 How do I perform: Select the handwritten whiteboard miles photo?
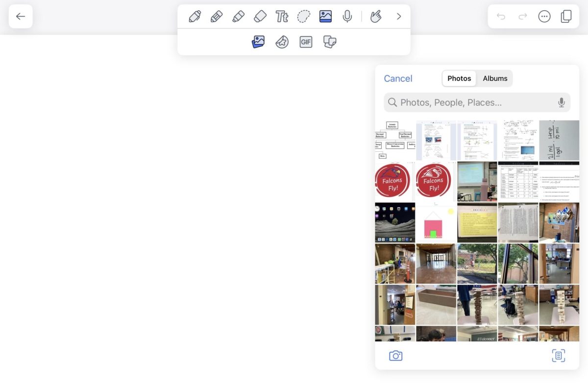[559, 141]
